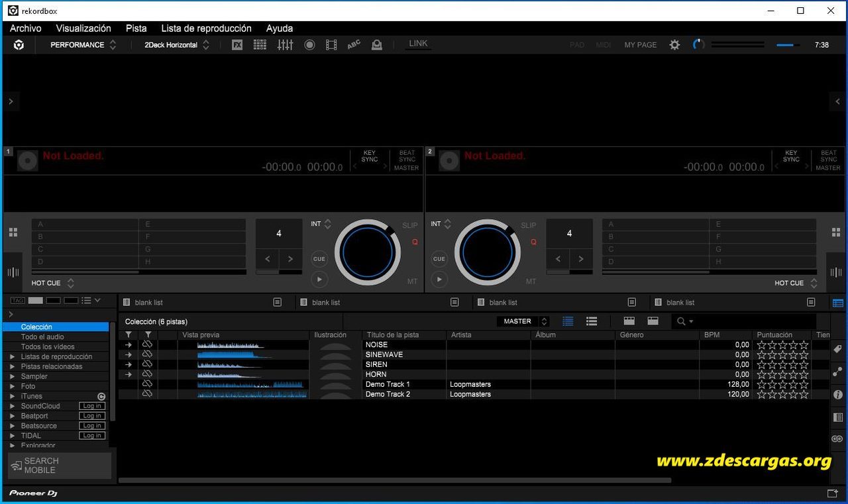Open the Visualización menu
Image resolution: width=848 pixels, height=504 pixels.
[x=83, y=28]
